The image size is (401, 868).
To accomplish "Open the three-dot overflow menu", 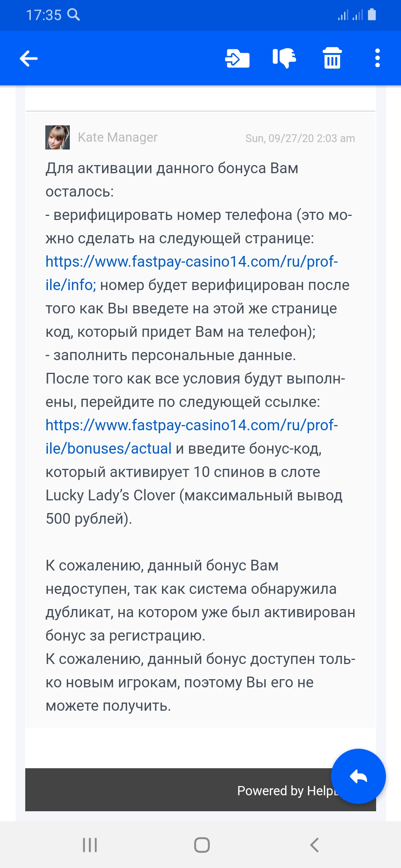I will pos(378,58).
